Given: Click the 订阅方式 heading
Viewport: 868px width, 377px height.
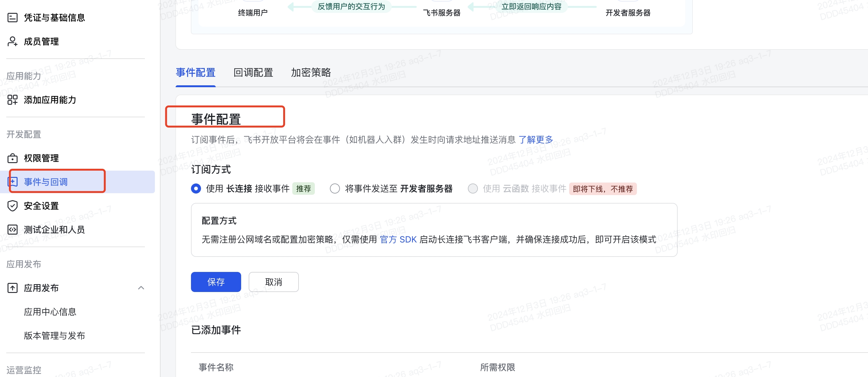Looking at the screenshot, I should pyautogui.click(x=211, y=169).
